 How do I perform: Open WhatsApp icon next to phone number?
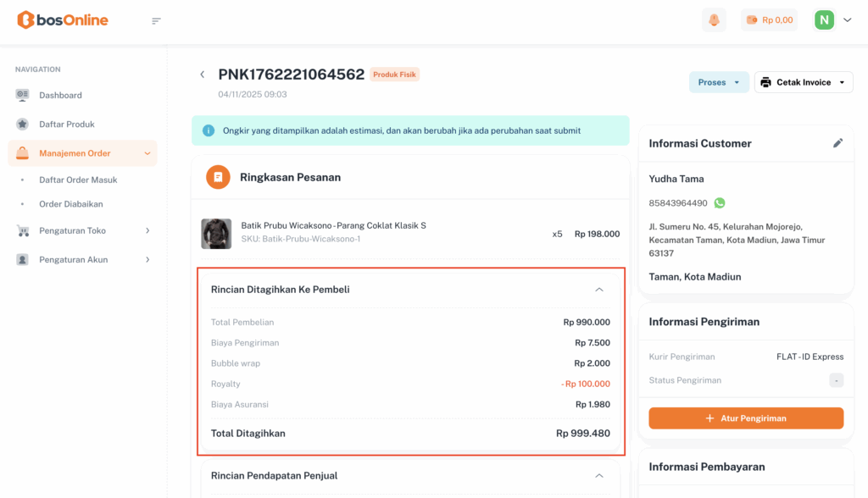[720, 203]
